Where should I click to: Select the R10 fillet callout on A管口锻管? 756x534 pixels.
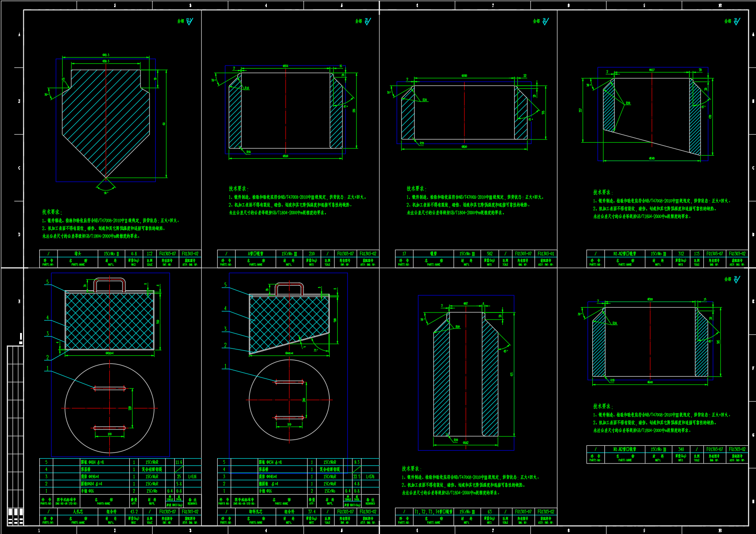tap(246, 87)
